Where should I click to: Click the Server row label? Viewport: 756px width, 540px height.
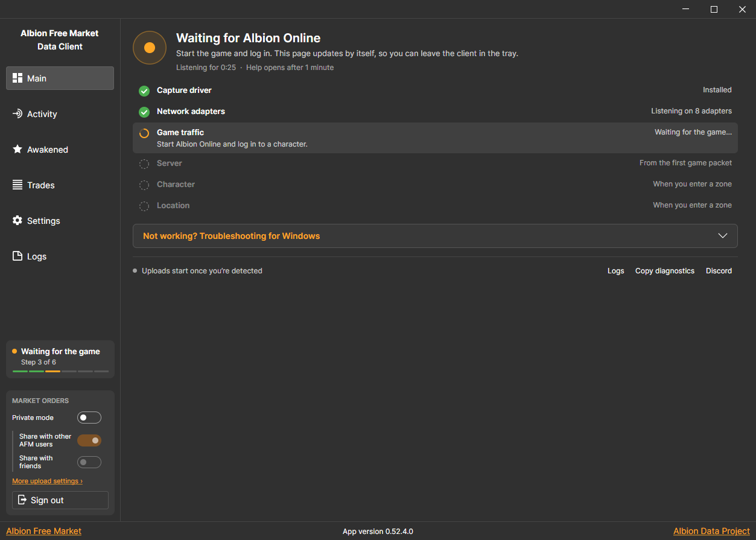coord(169,163)
